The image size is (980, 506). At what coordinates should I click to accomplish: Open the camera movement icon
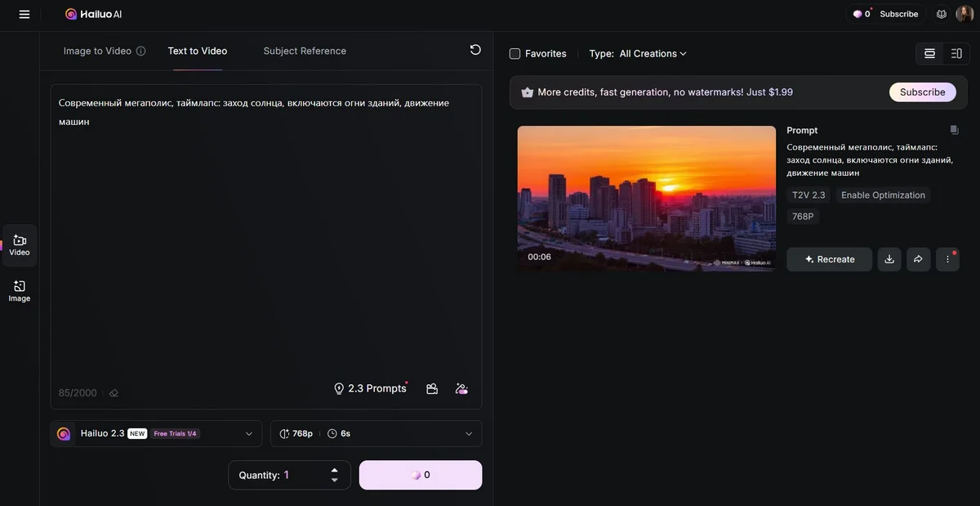pyautogui.click(x=432, y=388)
